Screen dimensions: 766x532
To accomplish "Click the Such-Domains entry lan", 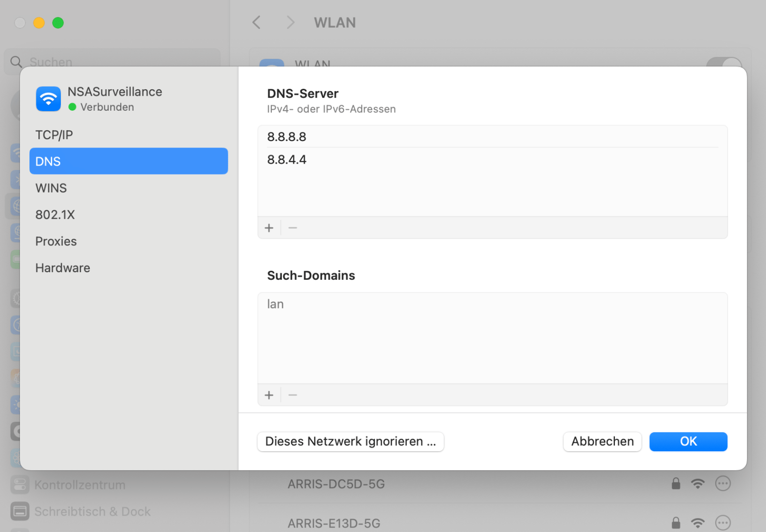I will [x=275, y=304].
